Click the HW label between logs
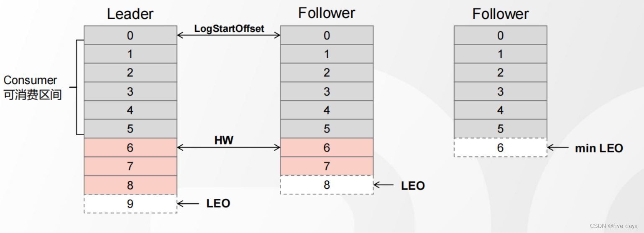This screenshot has width=644, height=233. click(224, 141)
